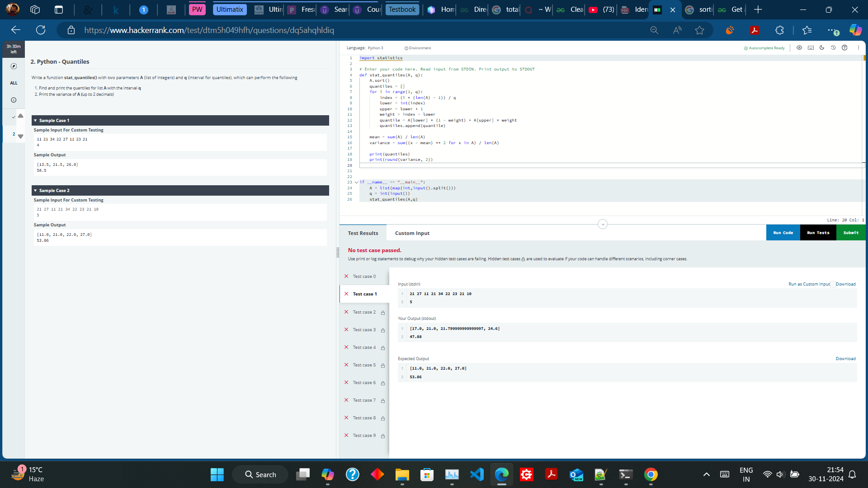Click Test case 1 to view details

[x=365, y=294]
